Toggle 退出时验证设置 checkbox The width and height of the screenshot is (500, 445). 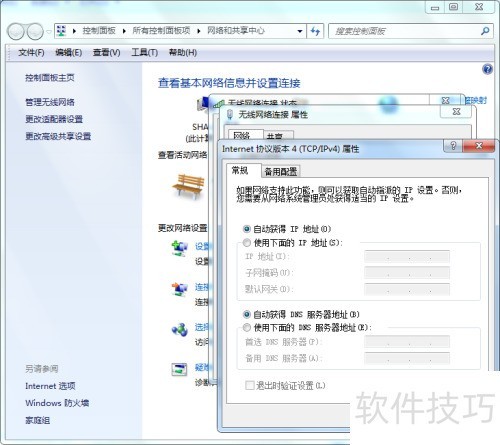249,386
